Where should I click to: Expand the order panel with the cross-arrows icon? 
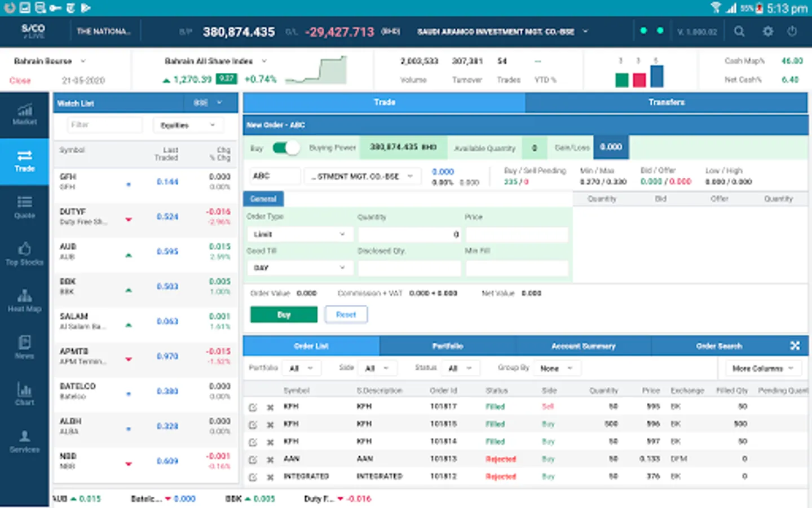(795, 345)
